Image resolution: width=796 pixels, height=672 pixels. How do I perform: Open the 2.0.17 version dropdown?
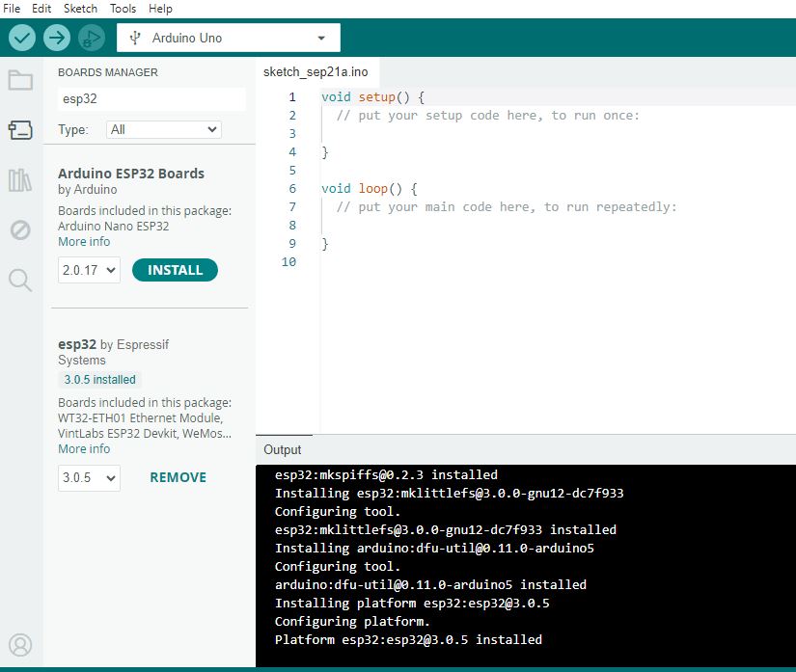(x=89, y=270)
